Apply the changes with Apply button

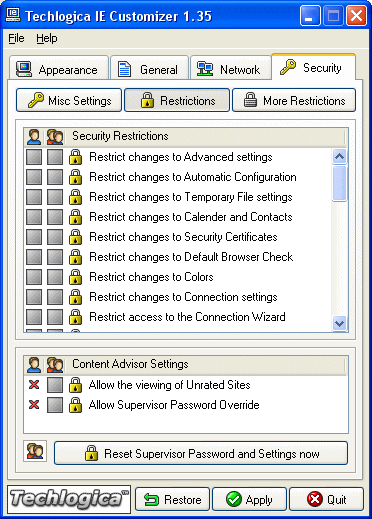pos(249,499)
